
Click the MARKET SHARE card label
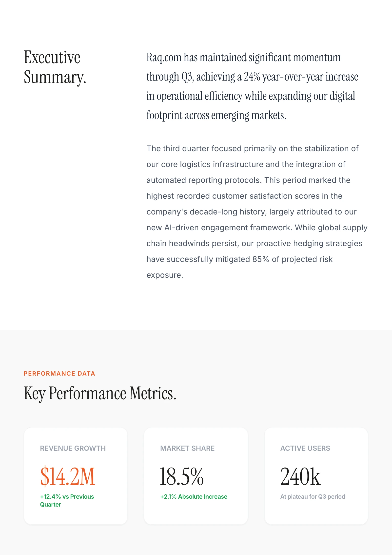pos(187,448)
